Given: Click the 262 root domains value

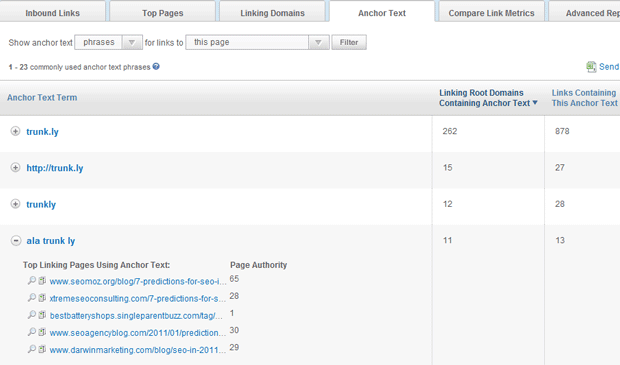Looking at the screenshot, I should [x=450, y=131].
